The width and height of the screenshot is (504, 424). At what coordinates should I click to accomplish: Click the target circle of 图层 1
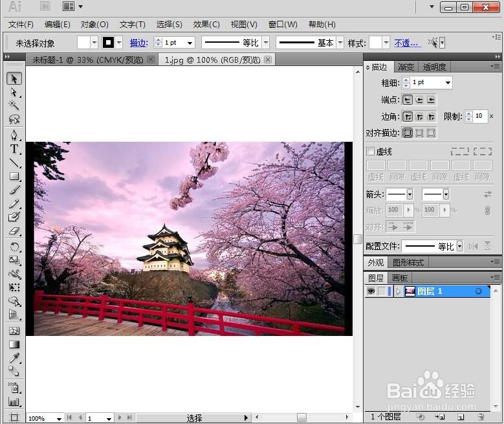point(478,291)
